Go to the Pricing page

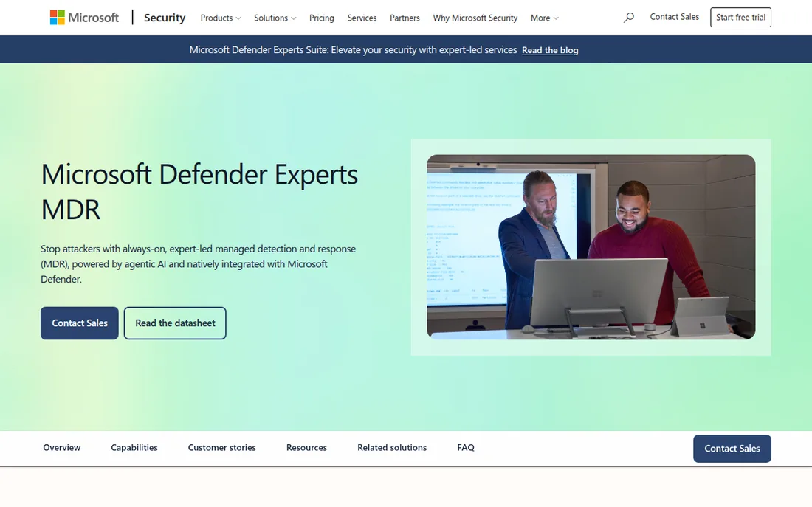(322, 18)
